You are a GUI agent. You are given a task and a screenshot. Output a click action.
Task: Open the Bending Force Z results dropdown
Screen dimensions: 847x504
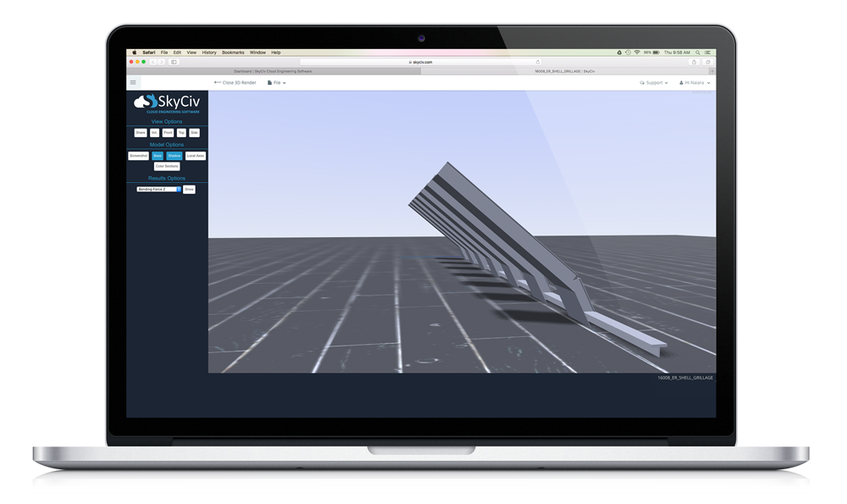(159, 189)
